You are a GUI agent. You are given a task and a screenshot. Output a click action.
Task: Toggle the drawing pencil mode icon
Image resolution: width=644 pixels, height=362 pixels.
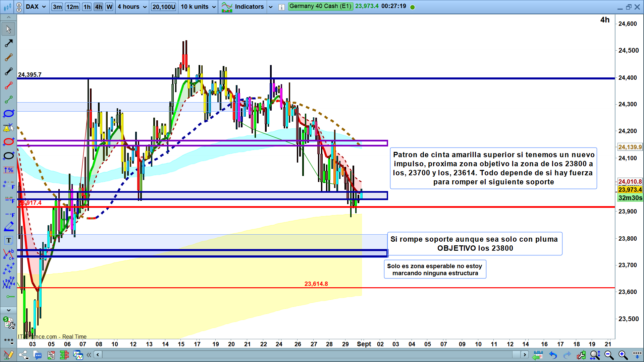(8, 355)
